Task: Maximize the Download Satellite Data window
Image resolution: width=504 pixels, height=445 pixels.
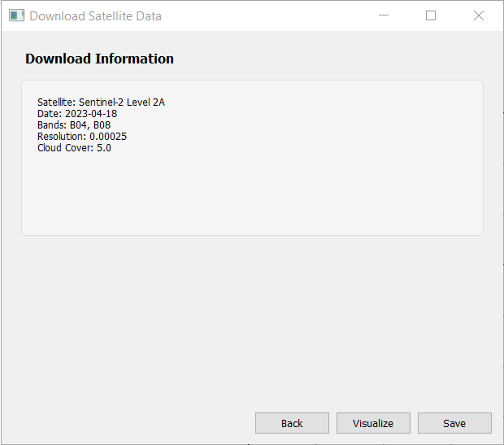Action: 431,15
